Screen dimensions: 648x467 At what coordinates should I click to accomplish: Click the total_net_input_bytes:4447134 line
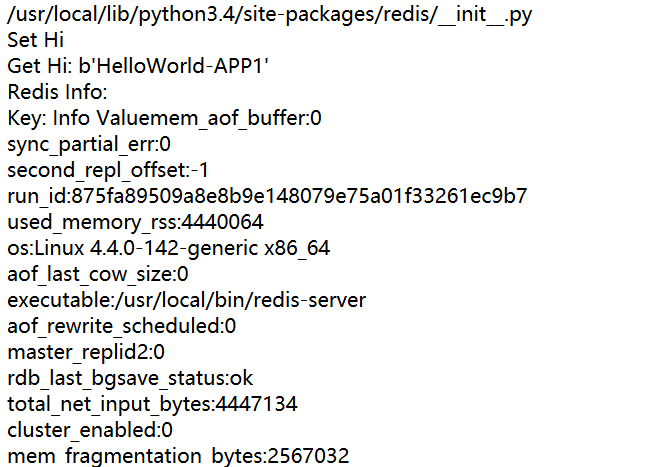coord(152,405)
